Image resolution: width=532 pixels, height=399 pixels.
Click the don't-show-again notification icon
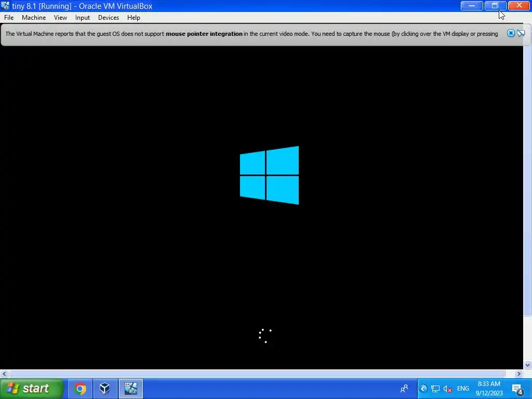(x=521, y=33)
